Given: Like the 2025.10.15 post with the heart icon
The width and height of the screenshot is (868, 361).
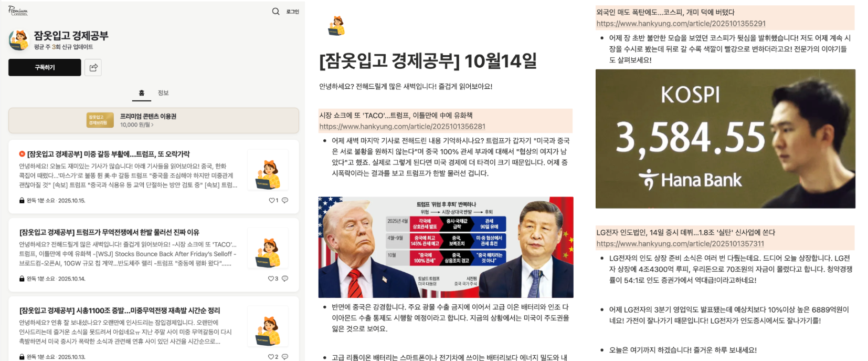Looking at the screenshot, I should point(271,200).
